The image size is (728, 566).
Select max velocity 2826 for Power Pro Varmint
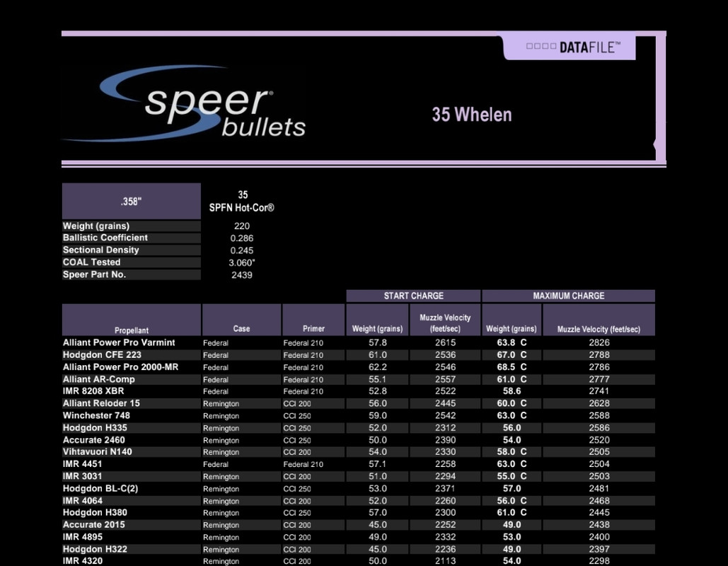tap(599, 342)
